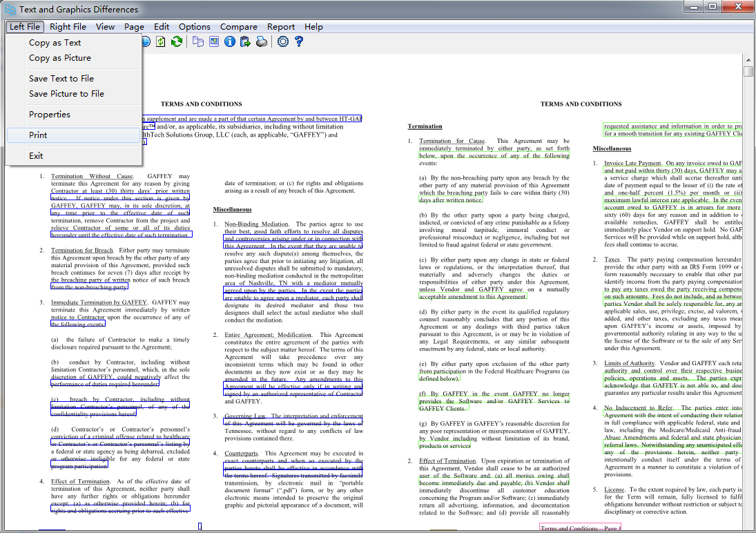Image resolution: width=756 pixels, height=533 pixels.
Task: Open the Report menu
Action: click(281, 26)
